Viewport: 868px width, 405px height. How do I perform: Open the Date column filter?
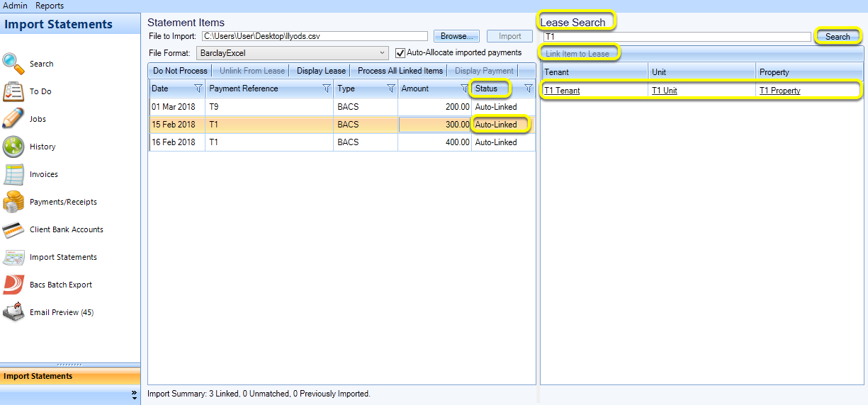click(198, 89)
